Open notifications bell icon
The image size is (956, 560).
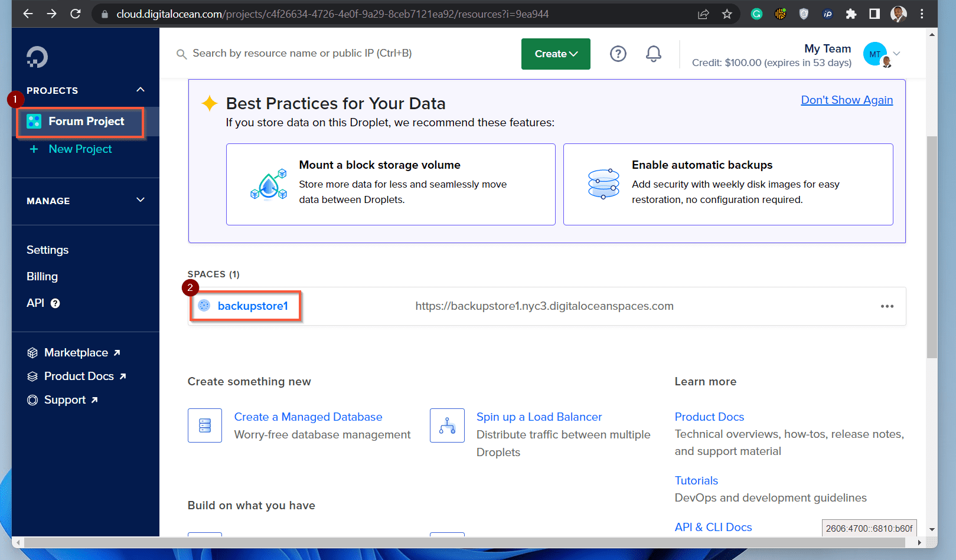(653, 54)
